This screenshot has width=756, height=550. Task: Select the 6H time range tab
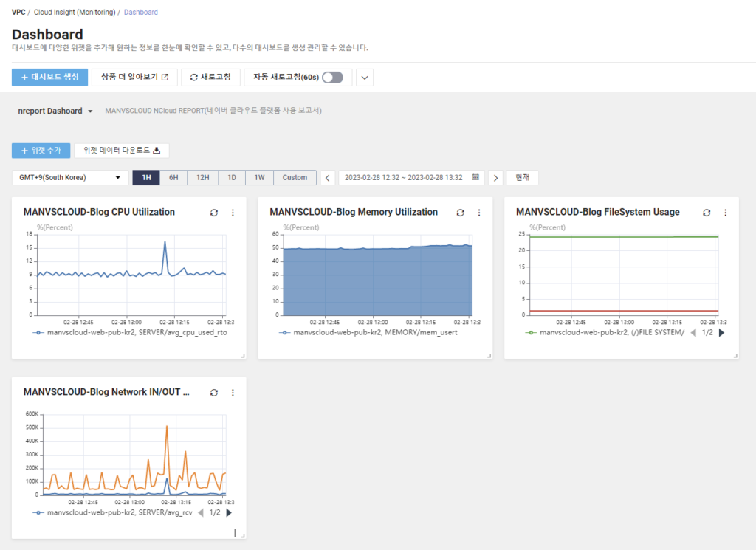[173, 178]
